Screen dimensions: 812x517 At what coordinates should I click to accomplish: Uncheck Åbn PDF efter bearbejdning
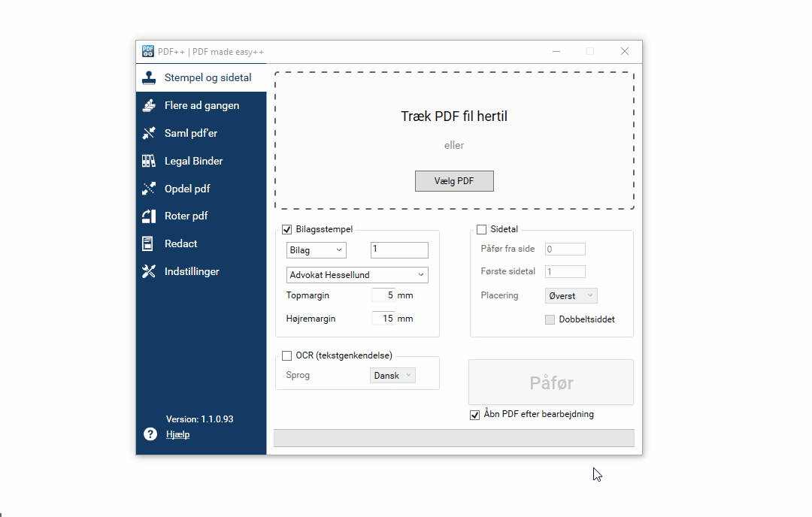coord(475,415)
